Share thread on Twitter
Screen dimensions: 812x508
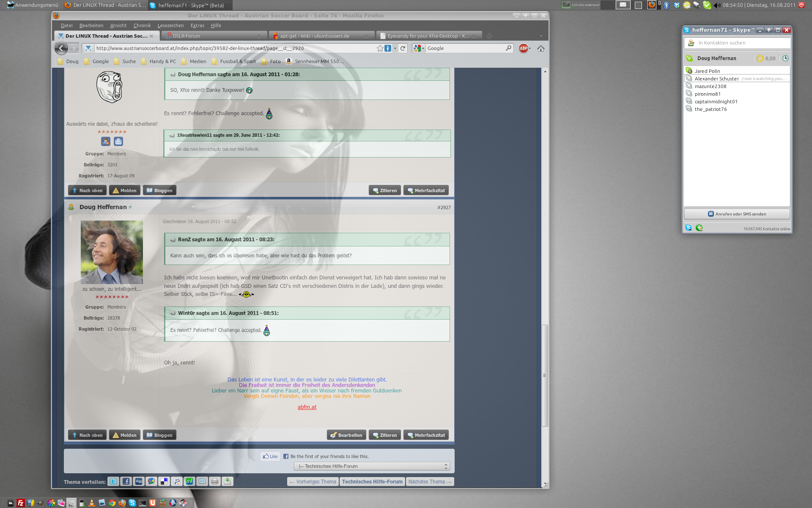[113, 481]
